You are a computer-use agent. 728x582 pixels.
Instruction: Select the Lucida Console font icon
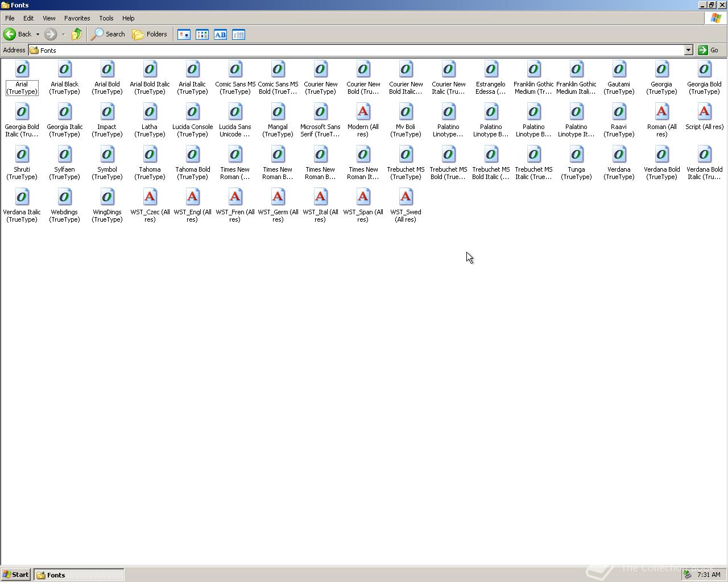click(192, 112)
